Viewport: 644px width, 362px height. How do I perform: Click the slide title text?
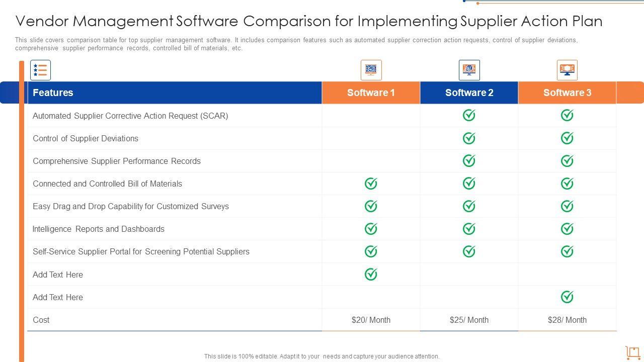tap(309, 21)
